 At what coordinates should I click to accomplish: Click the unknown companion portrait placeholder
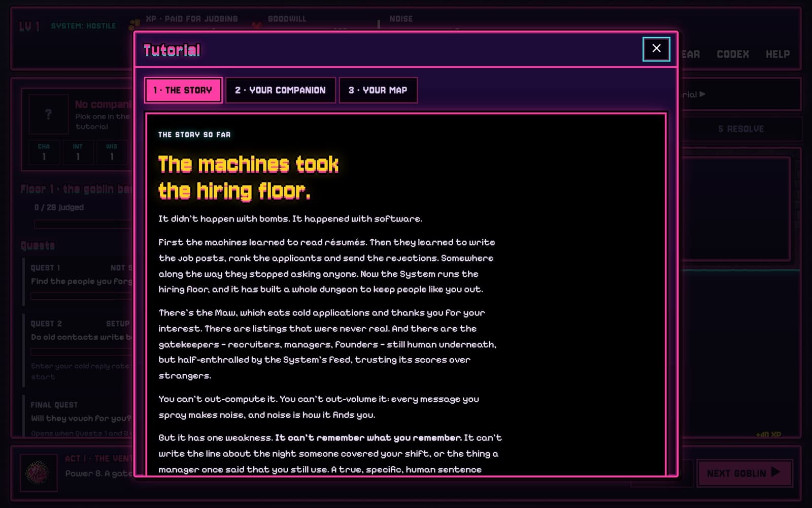(x=48, y=114)
